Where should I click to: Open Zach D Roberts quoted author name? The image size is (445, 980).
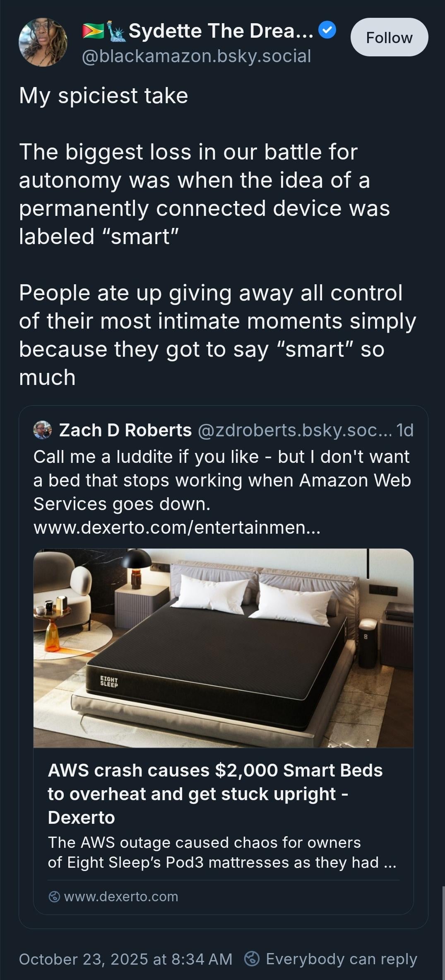(125, 430)
